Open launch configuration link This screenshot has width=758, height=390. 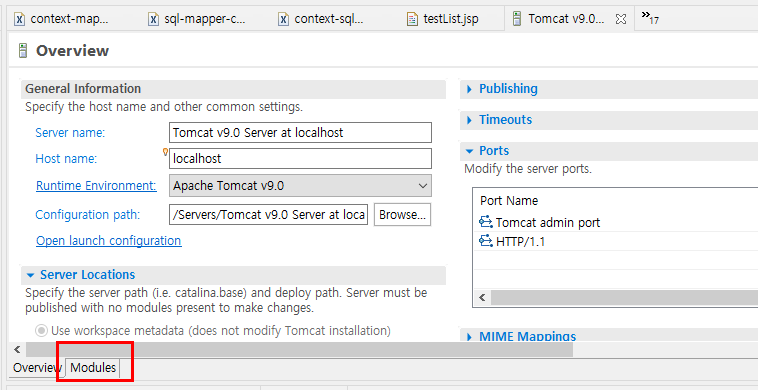109,240
